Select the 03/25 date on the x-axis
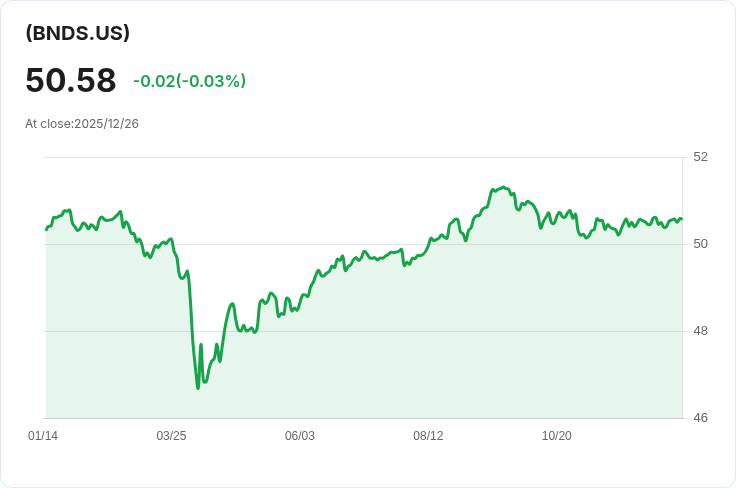736x488 pixels. [171, 436]
